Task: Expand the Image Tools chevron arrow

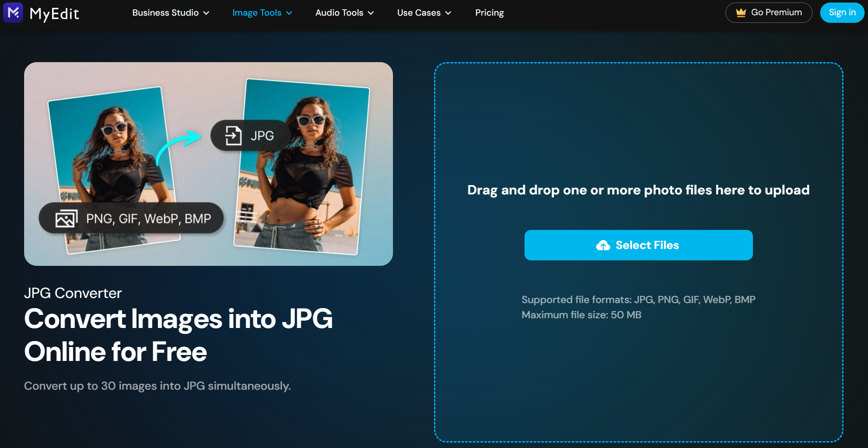Action: 289,13
